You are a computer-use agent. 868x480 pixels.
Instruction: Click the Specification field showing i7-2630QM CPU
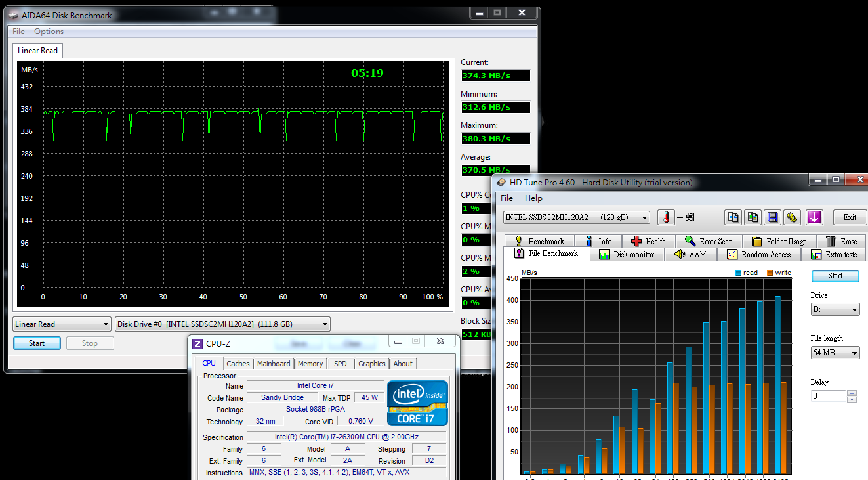coord(346,437)
